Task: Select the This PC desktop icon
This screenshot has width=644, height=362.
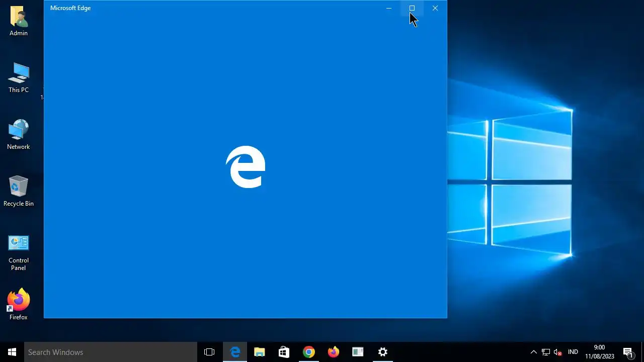Action: [19, 78]
